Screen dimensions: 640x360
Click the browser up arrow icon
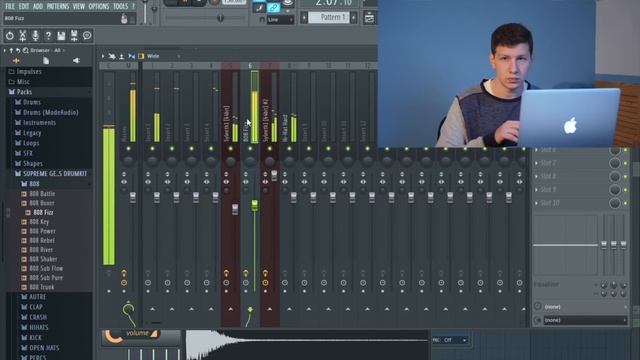11,50
